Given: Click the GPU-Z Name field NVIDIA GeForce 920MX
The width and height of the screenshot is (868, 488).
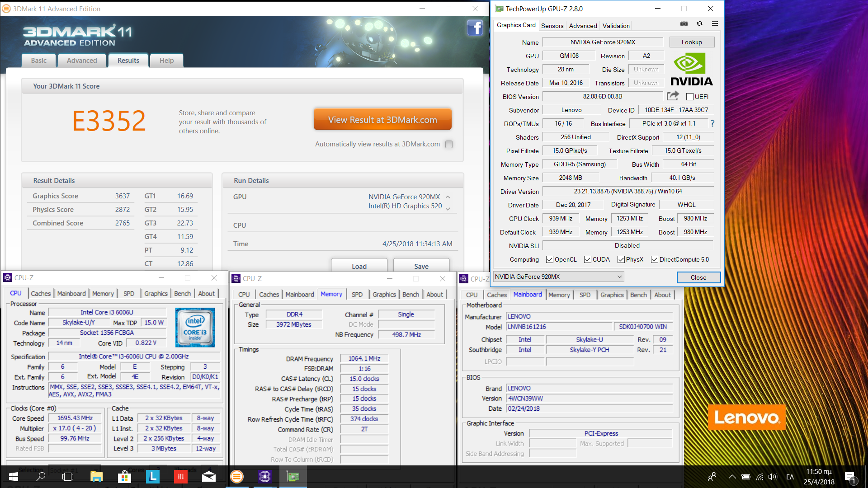Looking at the screenshot, I should tap(603, 42).
